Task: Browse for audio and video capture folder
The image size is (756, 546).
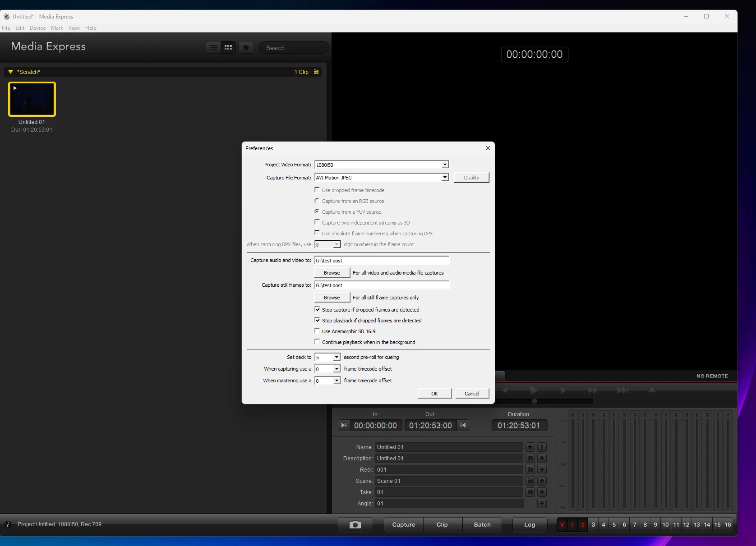Action: pos(332,273)
